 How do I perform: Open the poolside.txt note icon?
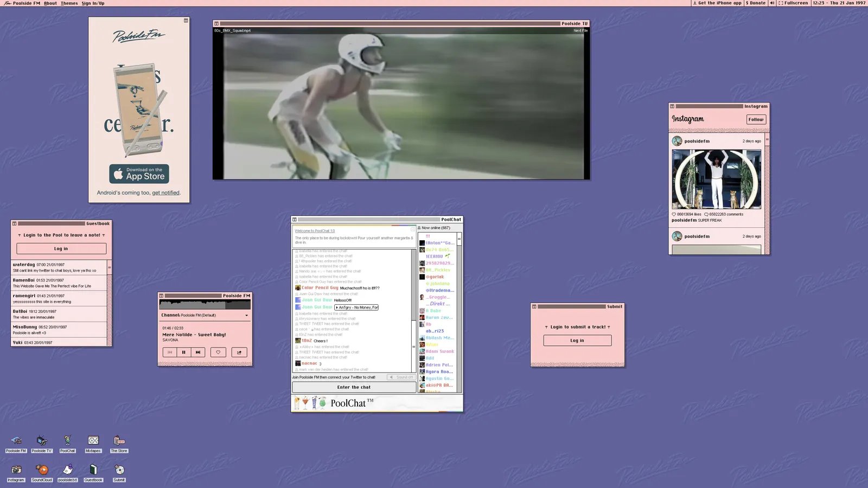[x=67, y=473]
